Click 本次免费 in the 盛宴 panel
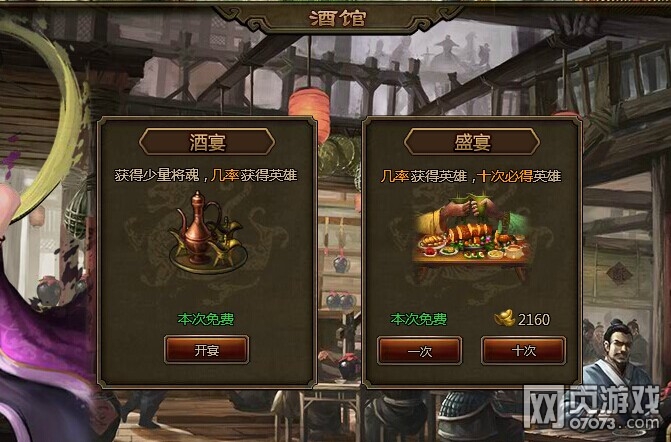Viewport: 671px width, 442px height. tap(419, 319)
